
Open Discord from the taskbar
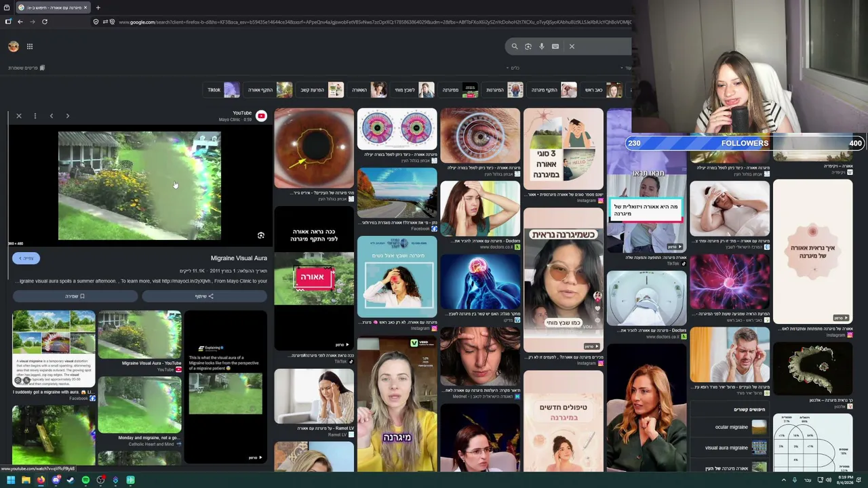coord(56,480)
